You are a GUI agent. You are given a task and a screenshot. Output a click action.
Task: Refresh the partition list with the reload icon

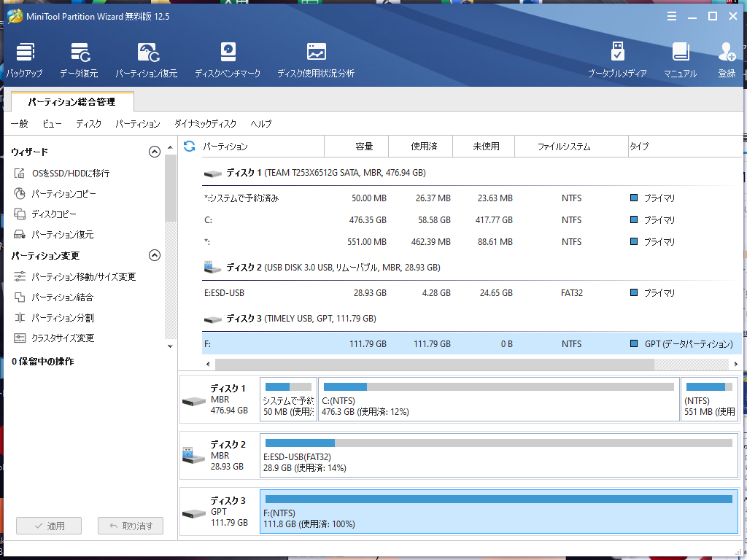click(189, 146)
